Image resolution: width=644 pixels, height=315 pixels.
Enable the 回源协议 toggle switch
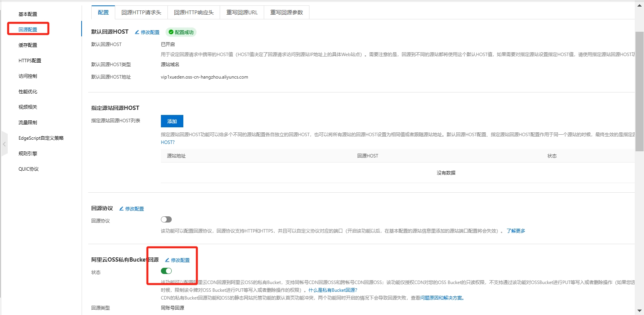(x=166, y=219)
